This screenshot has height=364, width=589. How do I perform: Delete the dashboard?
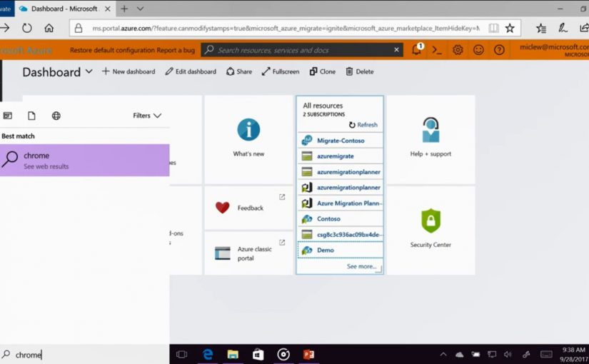(x=360, y=71)
